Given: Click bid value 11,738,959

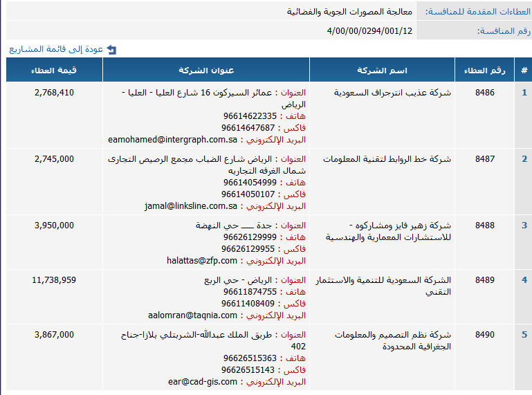Looking at the screenshot, I should 54,280.
